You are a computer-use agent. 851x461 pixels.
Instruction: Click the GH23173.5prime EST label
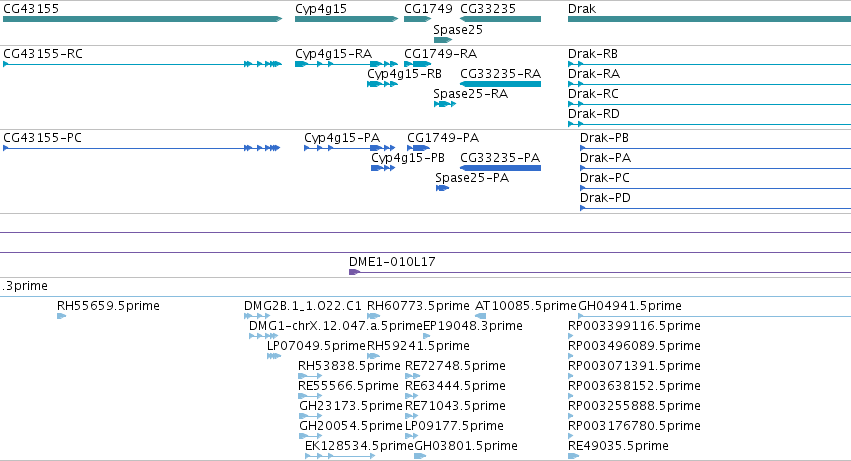pyautogui.click(x=351, y=406)
